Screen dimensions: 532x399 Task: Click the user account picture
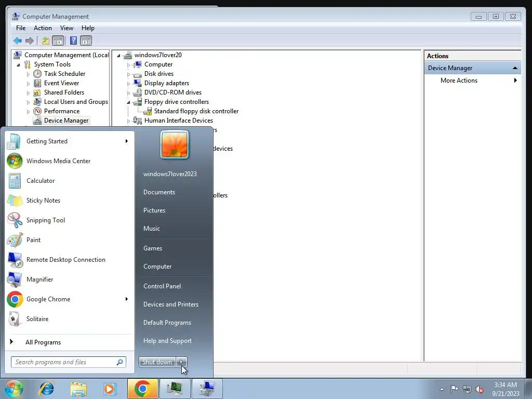[175, 144]
